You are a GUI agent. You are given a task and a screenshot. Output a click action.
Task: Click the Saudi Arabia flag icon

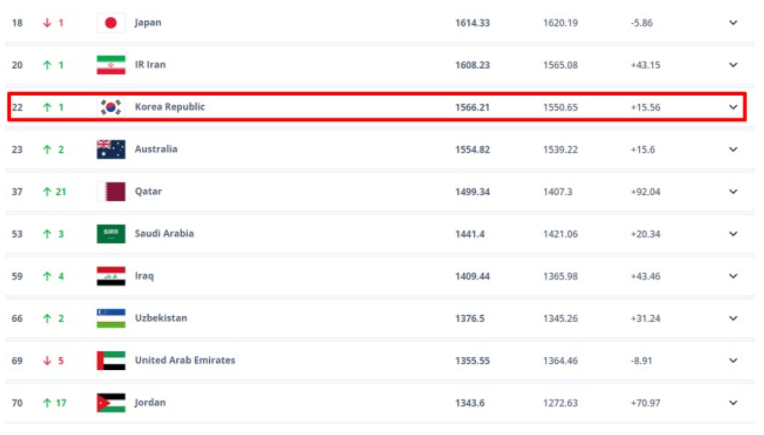(111, 234)
